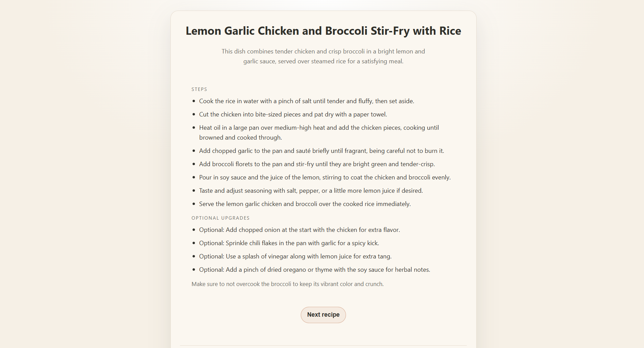Click the Next recipe button
Image resolution: width=644 pixels, height=348 pixels.
tap(323, 315)
